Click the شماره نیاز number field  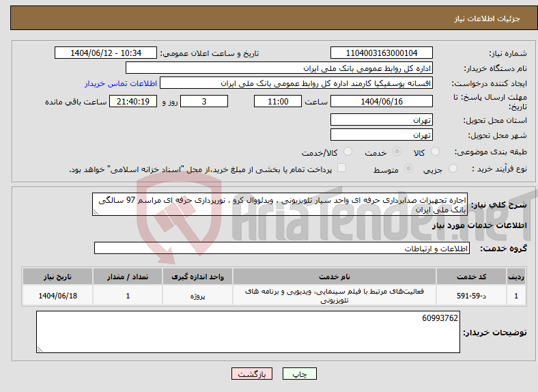click(381, 53)
